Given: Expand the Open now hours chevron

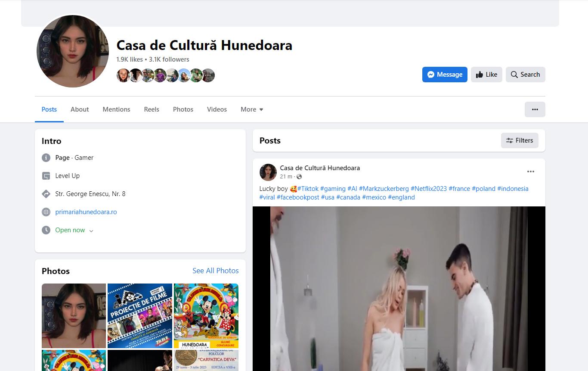Looking at the screenshot, I should coord(91,231).
